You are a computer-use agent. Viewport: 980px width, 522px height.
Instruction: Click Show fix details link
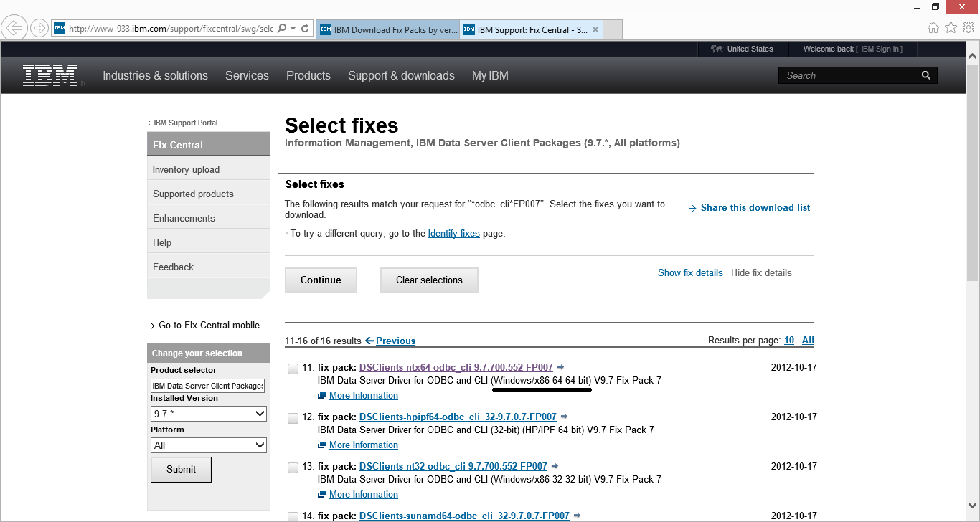click(690, 273)
